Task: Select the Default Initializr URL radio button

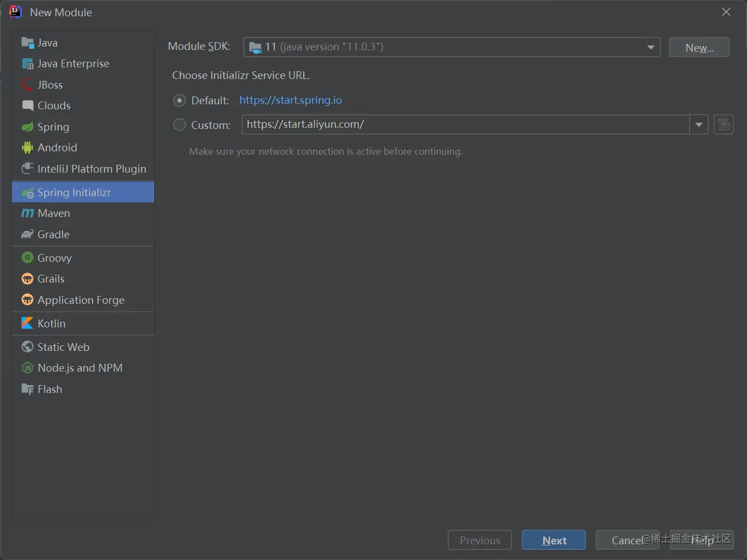Action: [x=179, y=100]
